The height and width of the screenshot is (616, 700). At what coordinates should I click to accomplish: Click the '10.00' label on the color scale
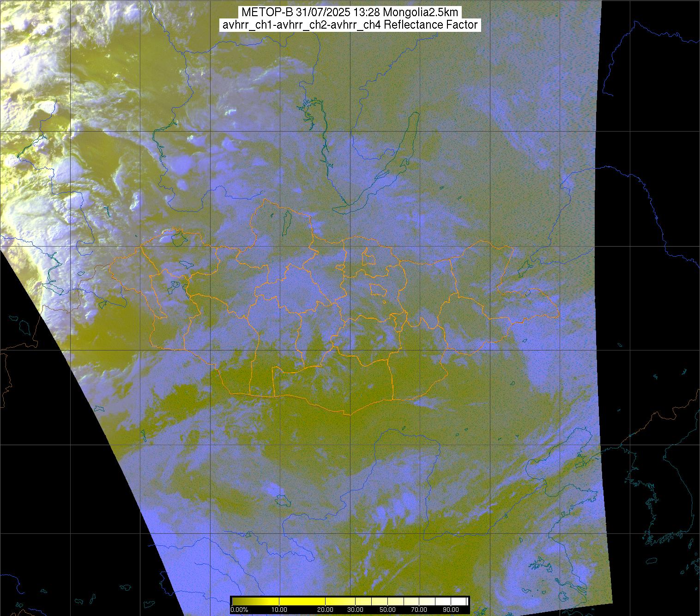point(279,610)
